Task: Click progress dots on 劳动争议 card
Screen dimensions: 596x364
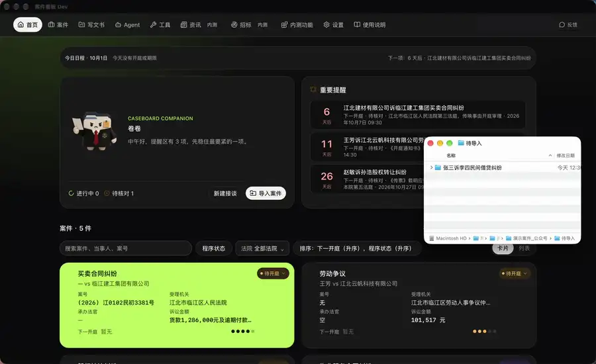Action: click(x=484, y=332)
